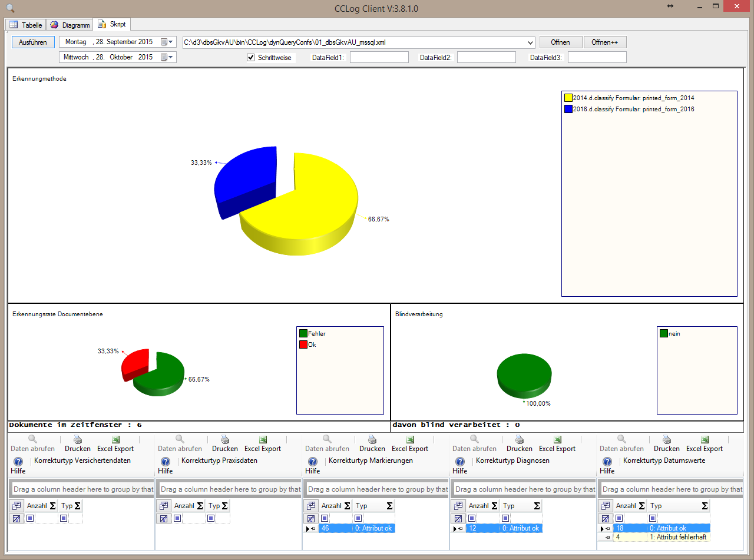Open the start date calendar dropdown
Image resolution: width=754 pixels, height=560 pixels.
pos(167,42)
